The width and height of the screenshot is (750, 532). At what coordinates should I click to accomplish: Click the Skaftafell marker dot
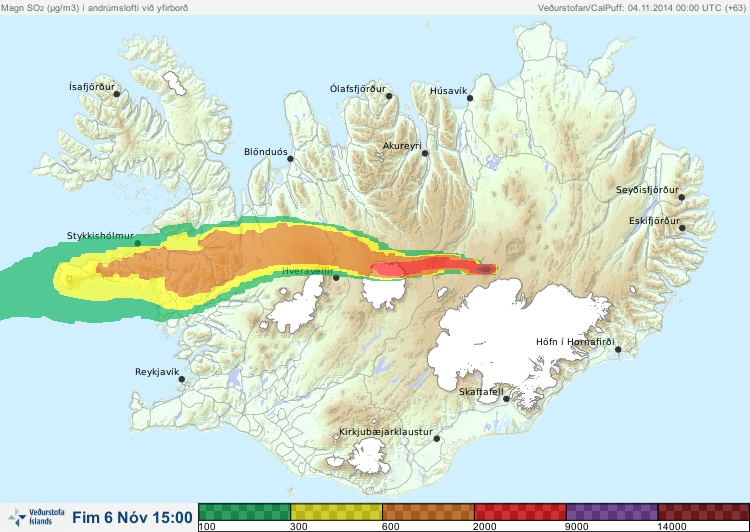(x=506, y=399)
